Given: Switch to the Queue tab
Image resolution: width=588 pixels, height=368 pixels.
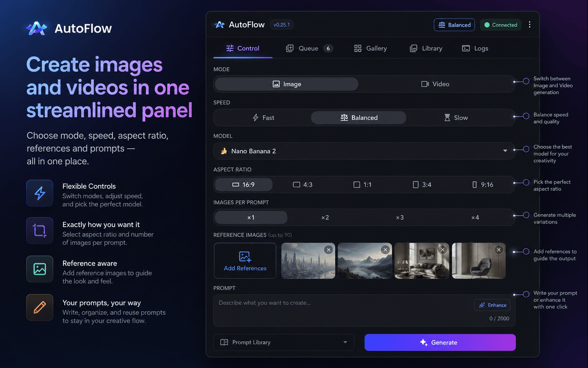Looking at the screenshot, I should 309,48.
